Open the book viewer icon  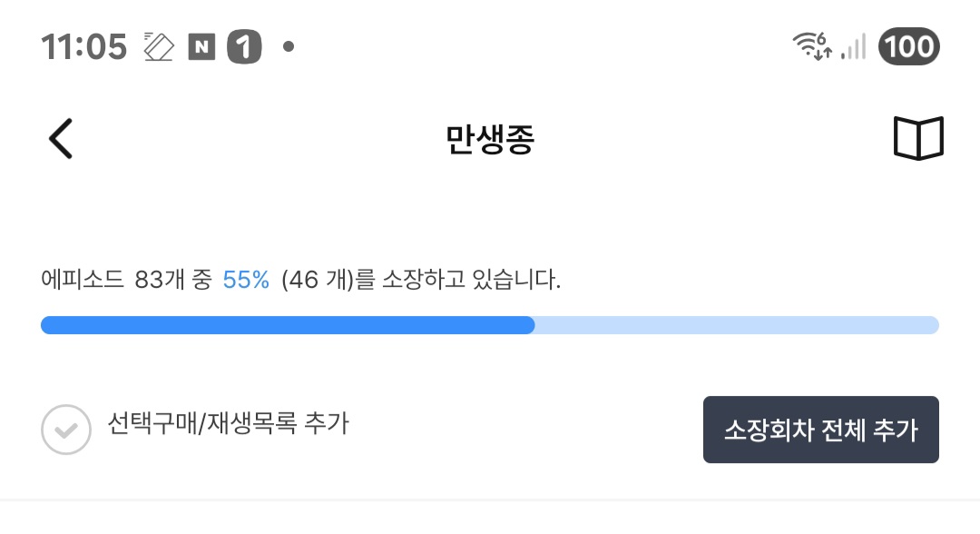[x=918, y=139]
